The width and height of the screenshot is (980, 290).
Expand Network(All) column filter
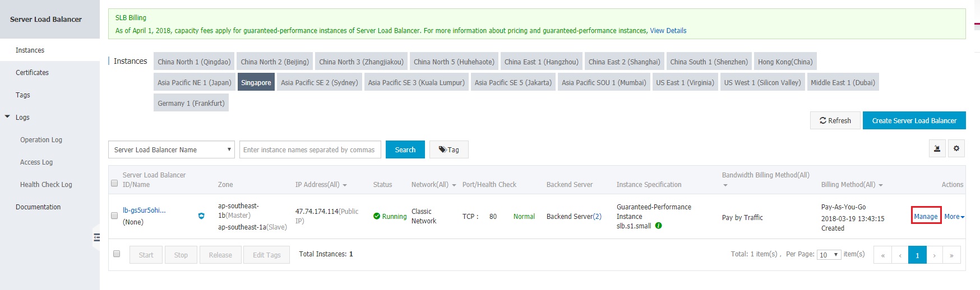tap(454, 185)
